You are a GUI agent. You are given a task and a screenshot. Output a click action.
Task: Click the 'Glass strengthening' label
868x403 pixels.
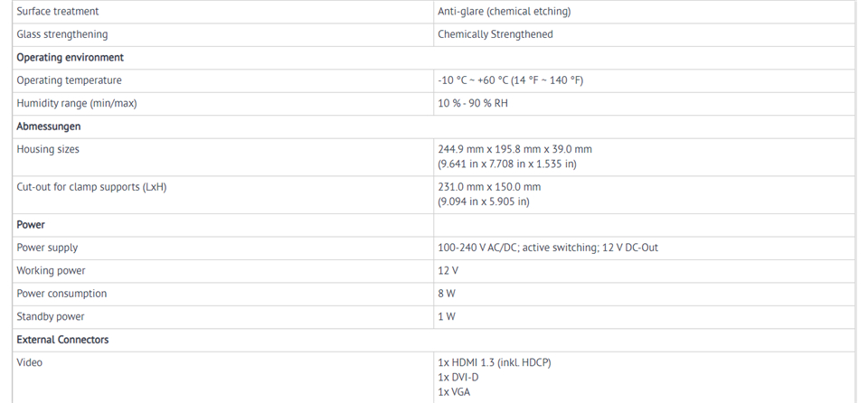(61, 34)
